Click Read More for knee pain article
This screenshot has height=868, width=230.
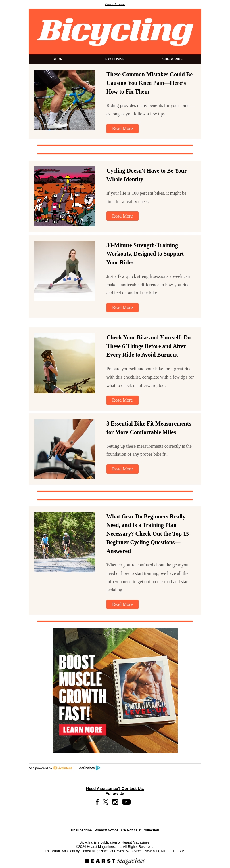122,128
